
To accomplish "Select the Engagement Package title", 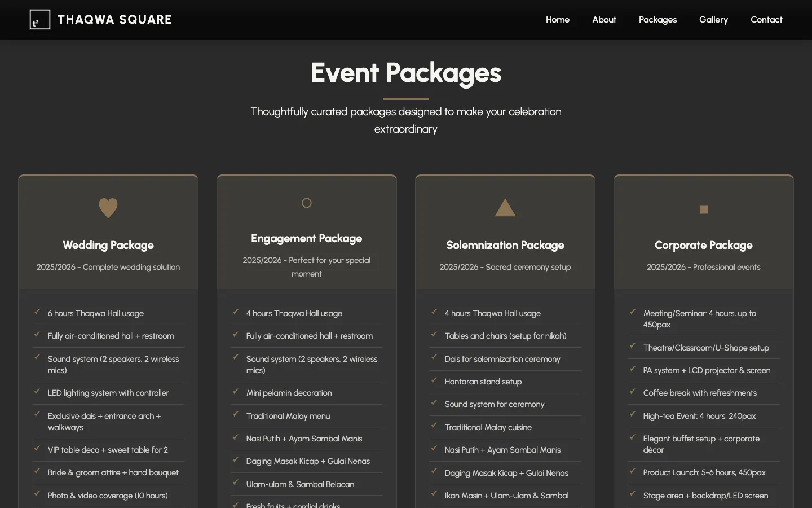I will 307,238.
